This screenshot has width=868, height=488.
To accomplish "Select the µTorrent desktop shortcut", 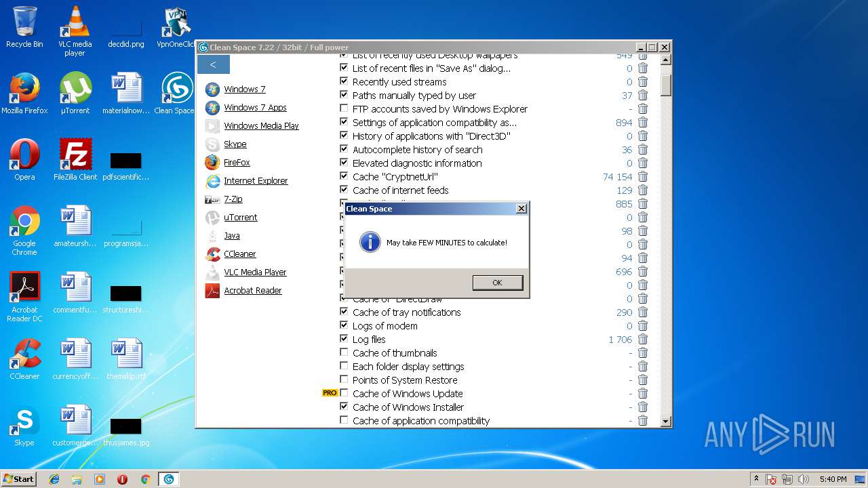I will (x=75, y=94).
